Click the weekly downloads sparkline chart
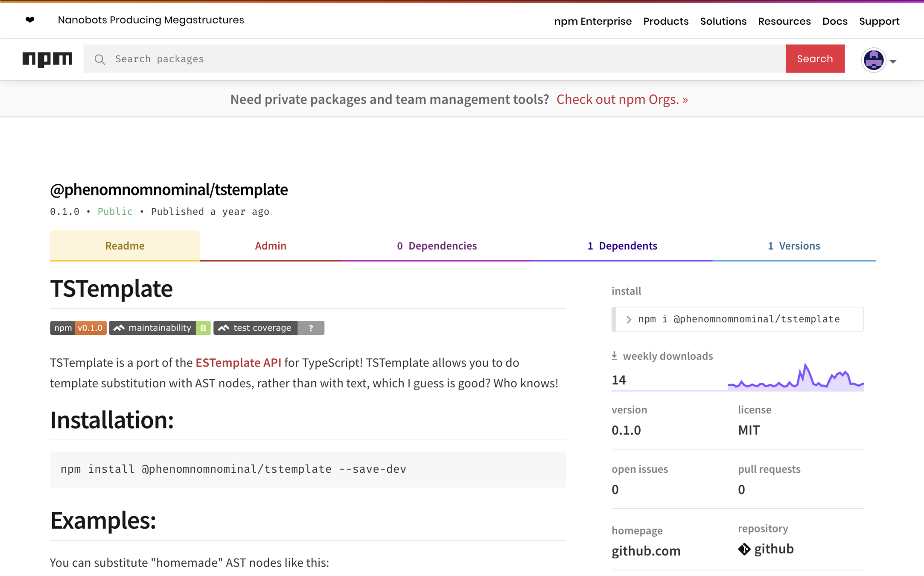The image size is (924, 576). point(796,377)
